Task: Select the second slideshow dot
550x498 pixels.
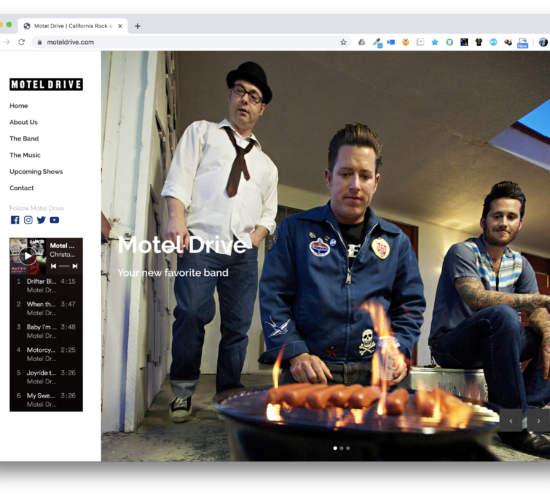Action: 341,448
